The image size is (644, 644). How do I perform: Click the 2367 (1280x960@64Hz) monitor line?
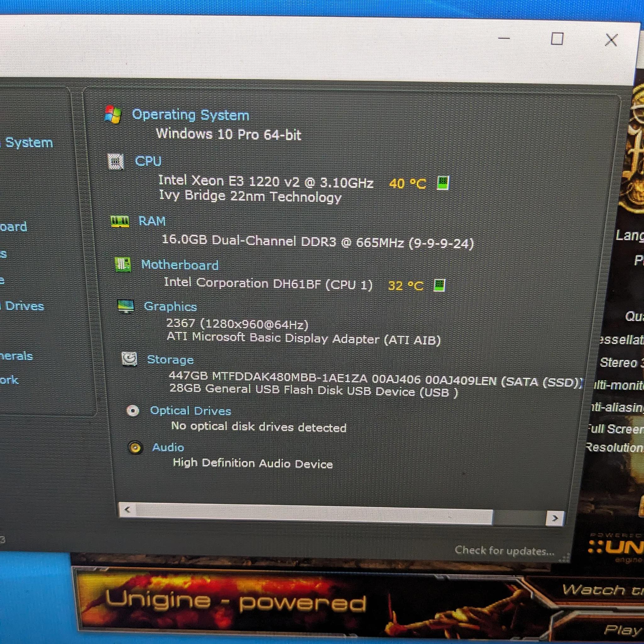tap(237, 324)
